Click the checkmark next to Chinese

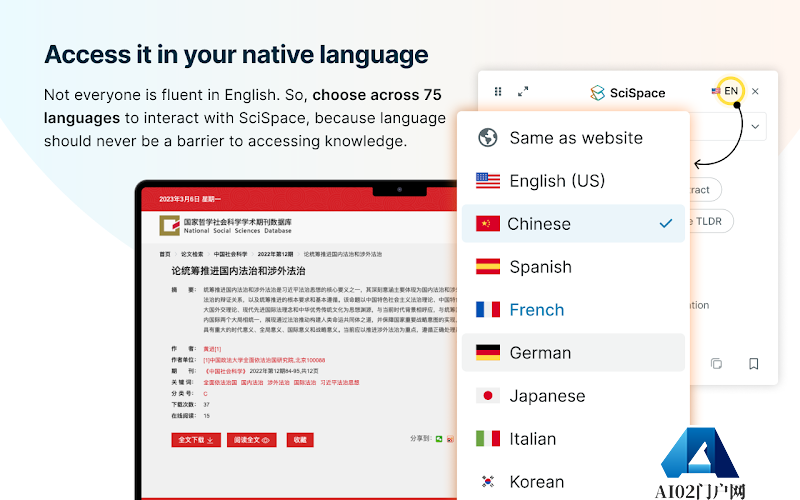pyautogui.click(x=666, y=223)
